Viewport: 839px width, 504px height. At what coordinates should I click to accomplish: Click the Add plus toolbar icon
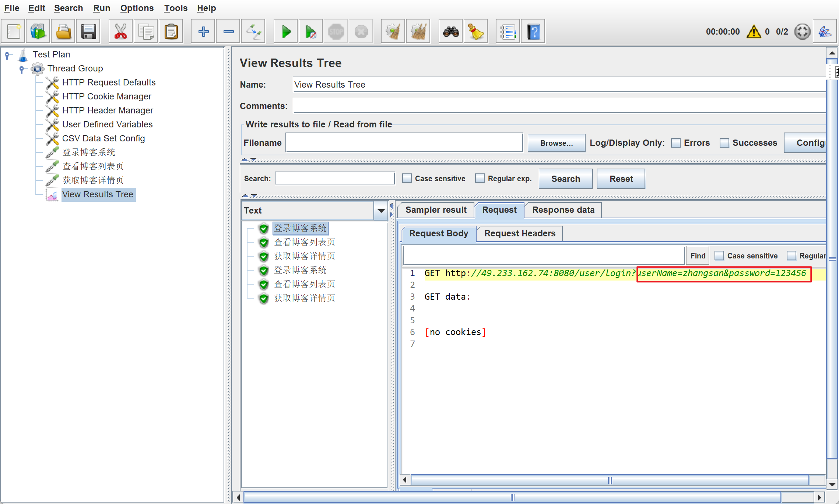[x=203, y=32]
